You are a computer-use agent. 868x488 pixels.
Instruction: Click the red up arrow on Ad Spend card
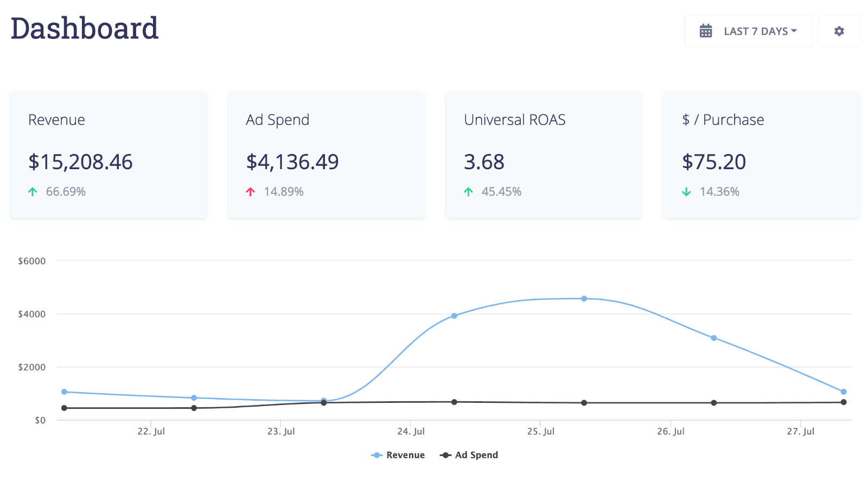[x=251, y=191]
